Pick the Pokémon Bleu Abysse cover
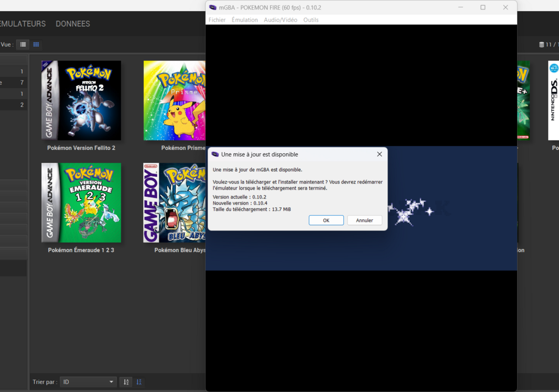Viewport: 559px width, 392px height. coord(174,202)
